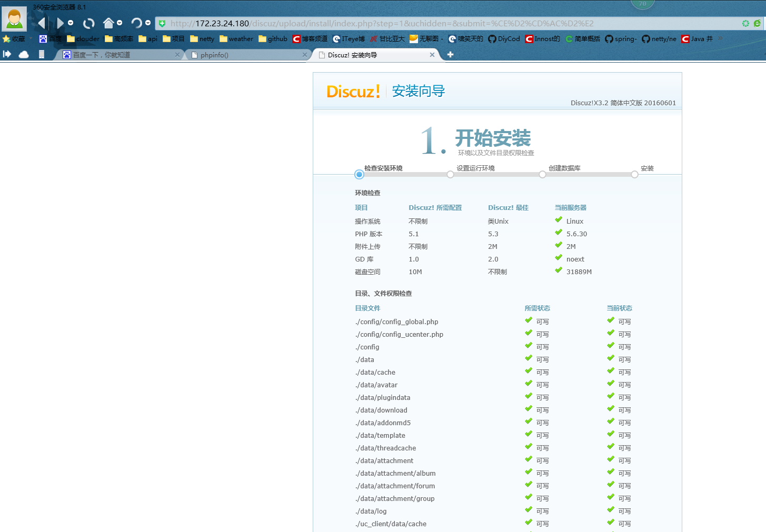Open the netty/ne GitHub bookmark
The width and height of the screenshot is (766, 532).
[659, 39]
